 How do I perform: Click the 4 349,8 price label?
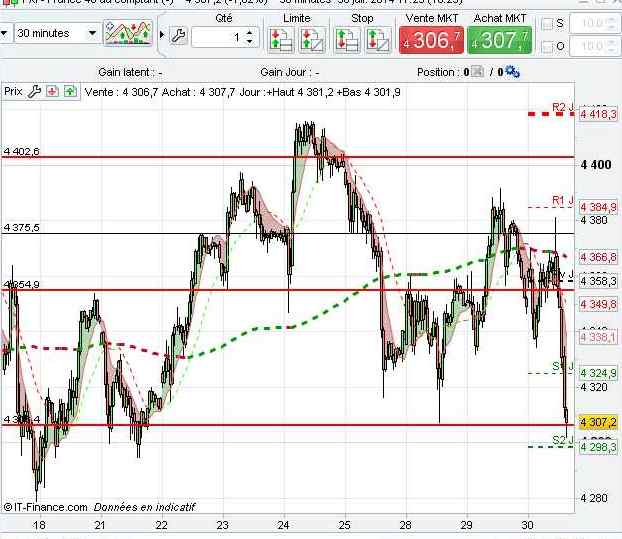point(598,304)
